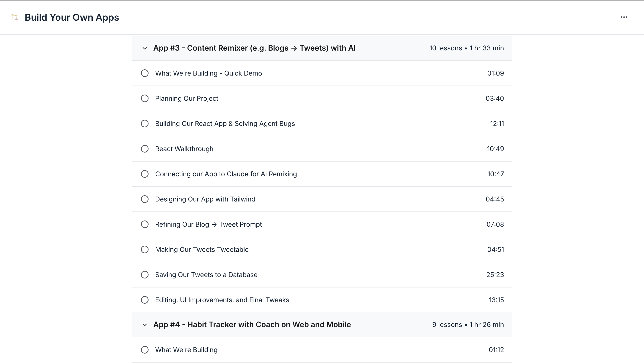Toggle completion circle for Designing Our App with Tailwind

pyautogui.click(x=144, y=199)
